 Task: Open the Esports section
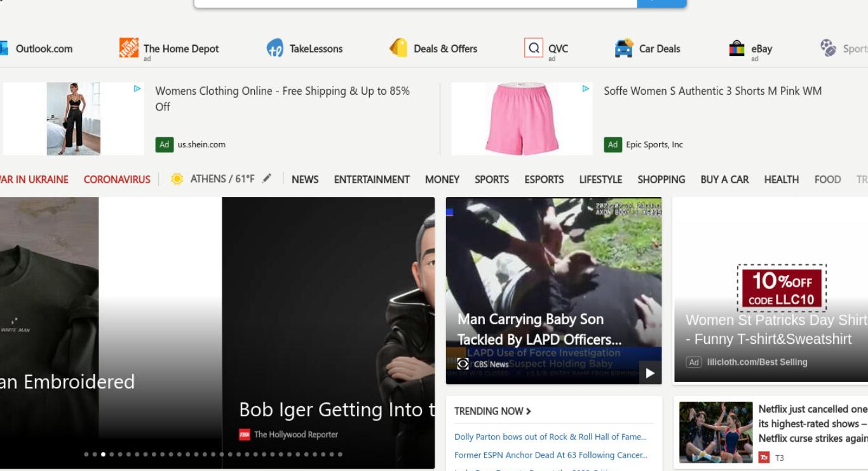(544, 179)
